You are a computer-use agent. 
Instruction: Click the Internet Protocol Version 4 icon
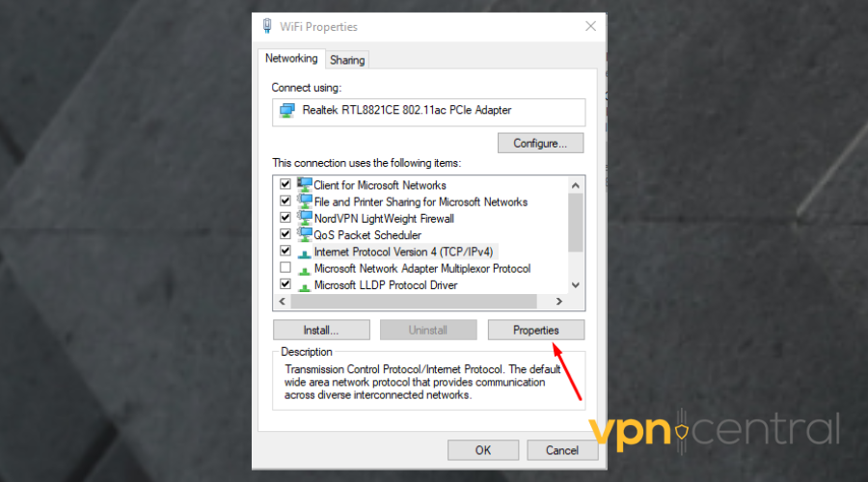pos(305,254)
